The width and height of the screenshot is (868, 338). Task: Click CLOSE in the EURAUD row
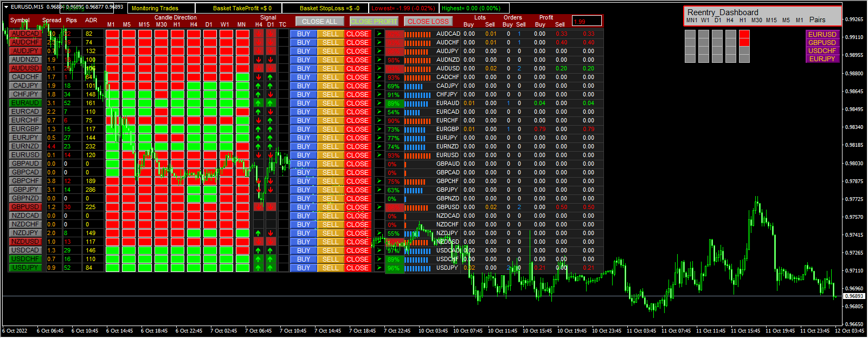point(357,103)
